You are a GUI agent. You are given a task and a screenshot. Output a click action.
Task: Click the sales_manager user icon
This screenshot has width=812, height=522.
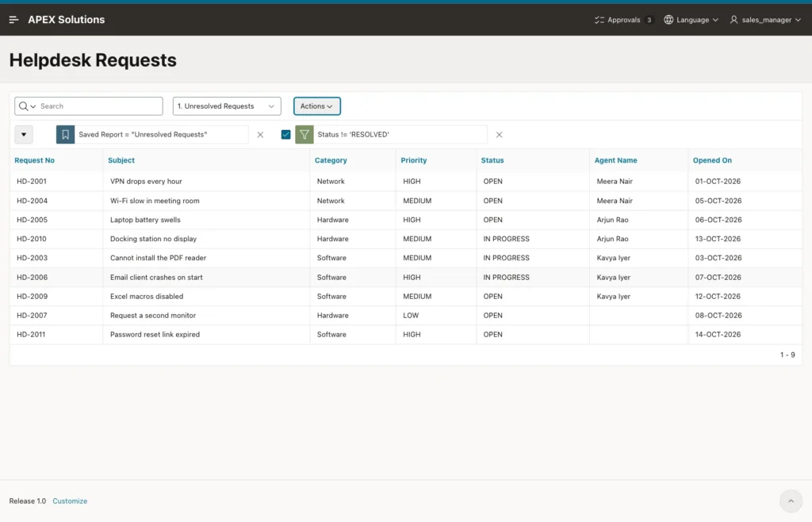(733, 20)
